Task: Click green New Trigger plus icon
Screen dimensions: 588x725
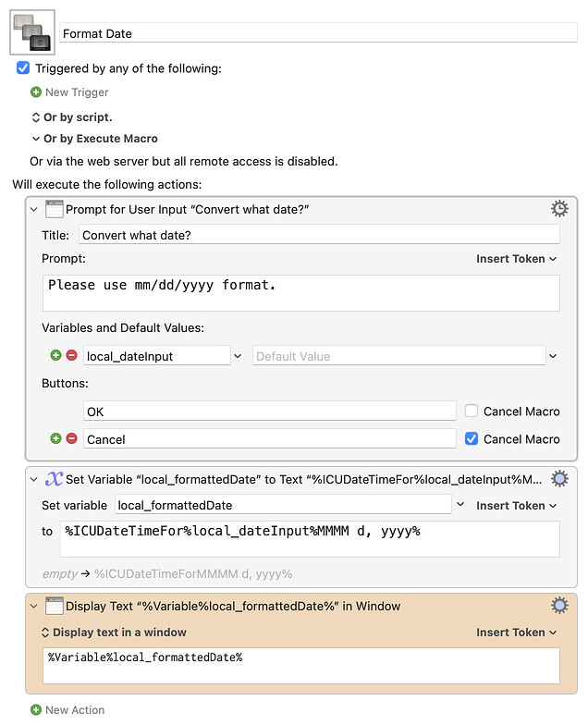Action: 36,92
